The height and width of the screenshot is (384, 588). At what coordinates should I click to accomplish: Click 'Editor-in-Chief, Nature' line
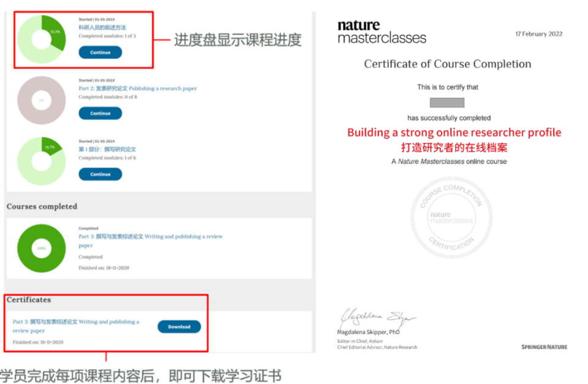pyautogui.click(x=360, y=341)
